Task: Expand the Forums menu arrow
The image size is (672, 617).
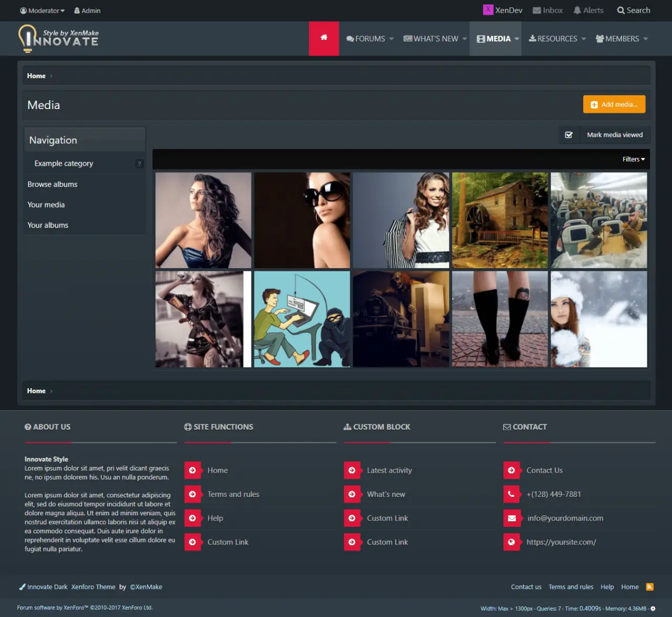Action: pos(392,39)
